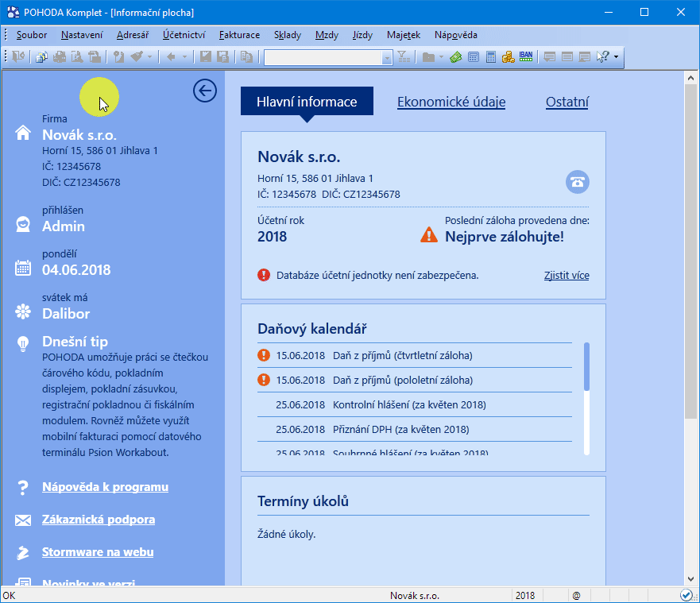Click the @ indicator in the status bar
The height and width of the screenshot is (603, 700).
click(576, 595)
